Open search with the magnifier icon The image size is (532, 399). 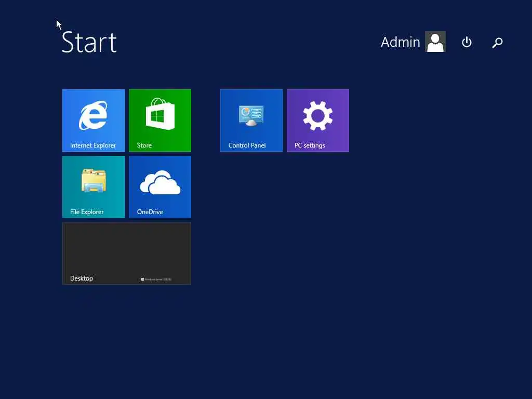497,43
